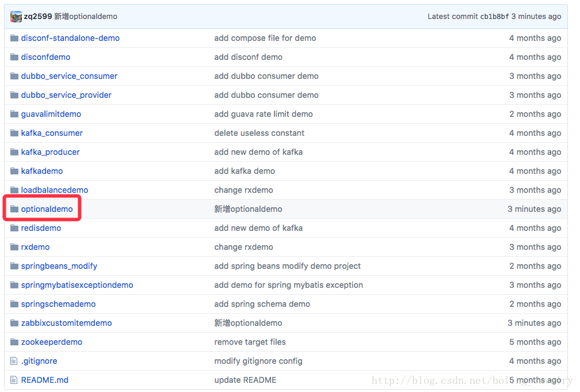Click commit 'remove target files'
Viewport: 580px width, 392px height.
click(x=250, y=342)
